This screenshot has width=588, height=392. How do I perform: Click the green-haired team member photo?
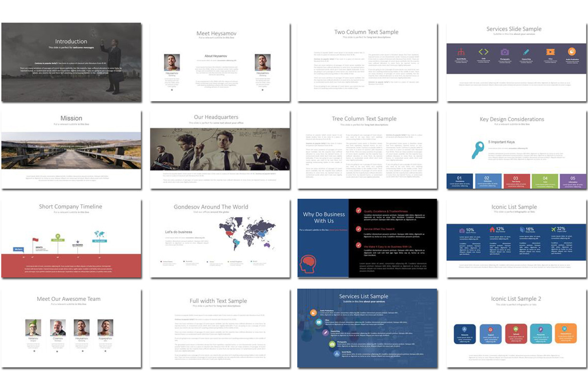tap(32, 327)
